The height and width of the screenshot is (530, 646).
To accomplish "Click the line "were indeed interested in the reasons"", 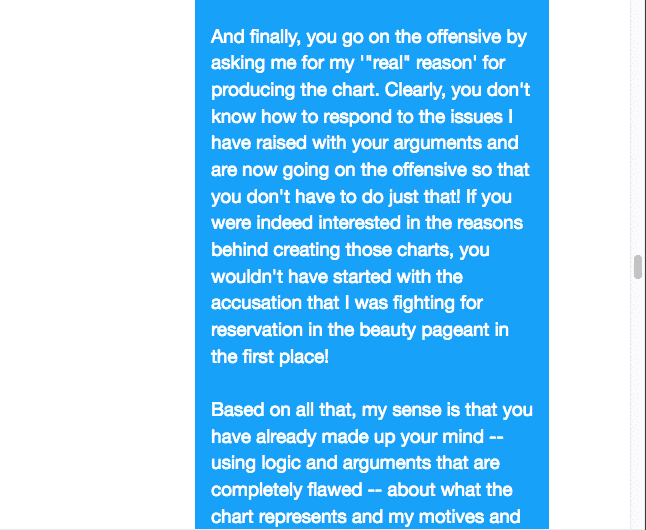I will coord(367,223).
